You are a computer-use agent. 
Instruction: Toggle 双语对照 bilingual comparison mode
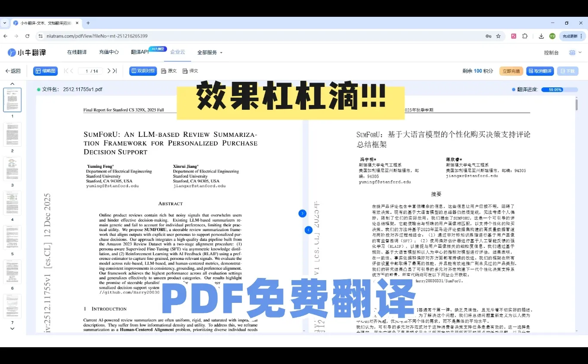coord(142,71)
